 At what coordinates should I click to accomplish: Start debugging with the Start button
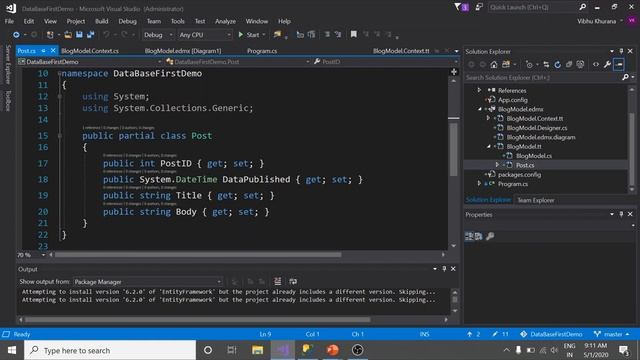249,35
